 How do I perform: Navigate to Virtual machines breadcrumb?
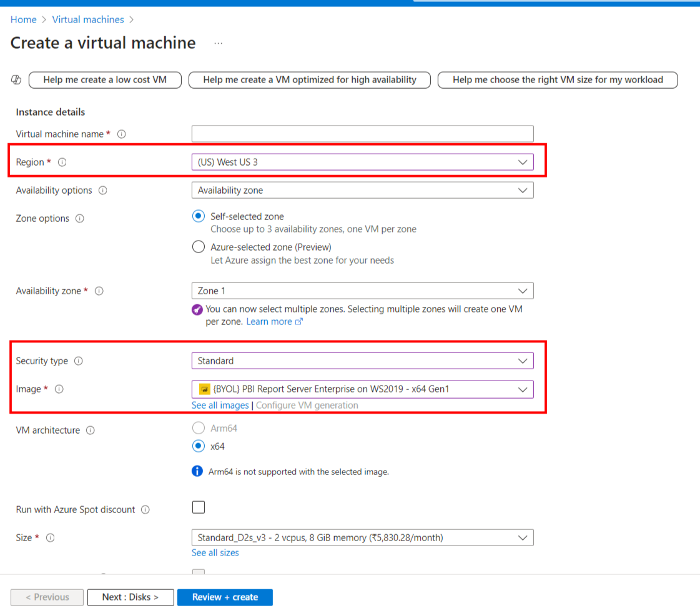(88, 19)
